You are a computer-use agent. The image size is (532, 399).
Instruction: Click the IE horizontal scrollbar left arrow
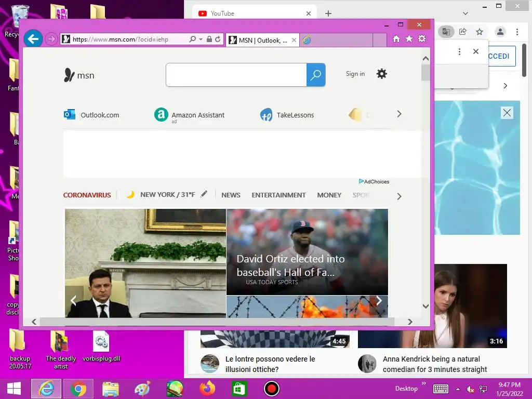pyautogui.click(x=34, y=322)
